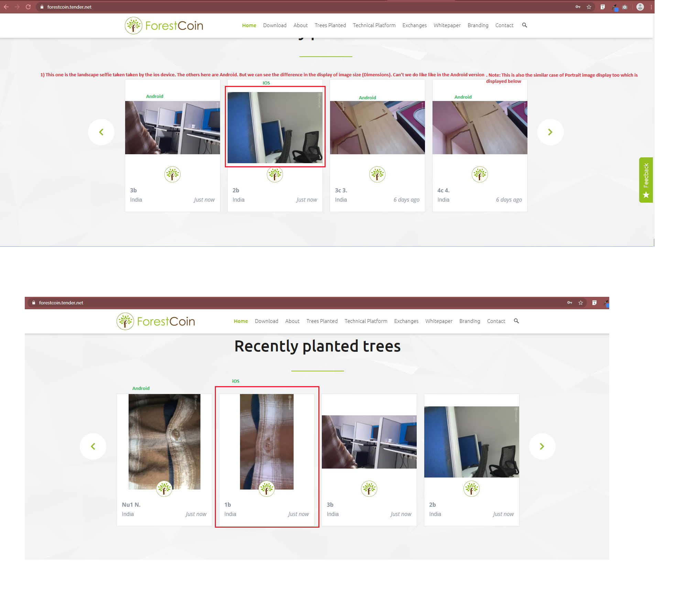The width and height of the screenshot is (700, 595).
Task: Click the browser back arrow
Action: [6, 7]
